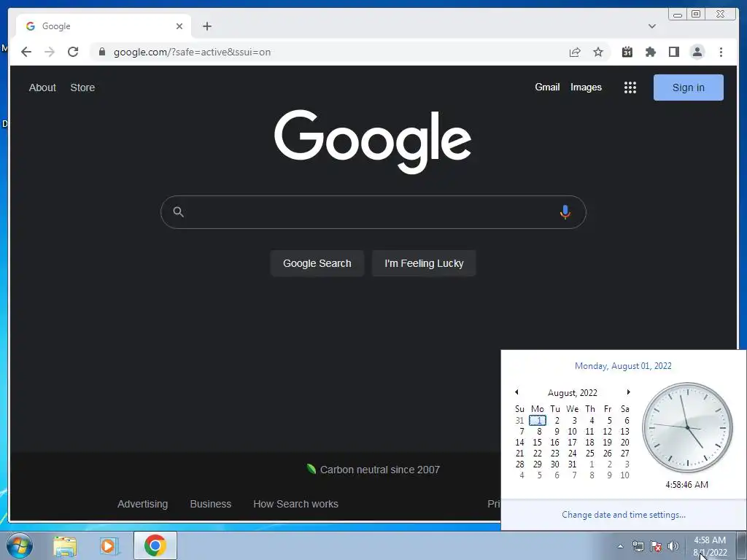747x560 pixels.
Task: Click Monday, August 01, 2022 date text
Action: (x=623, y=366)
